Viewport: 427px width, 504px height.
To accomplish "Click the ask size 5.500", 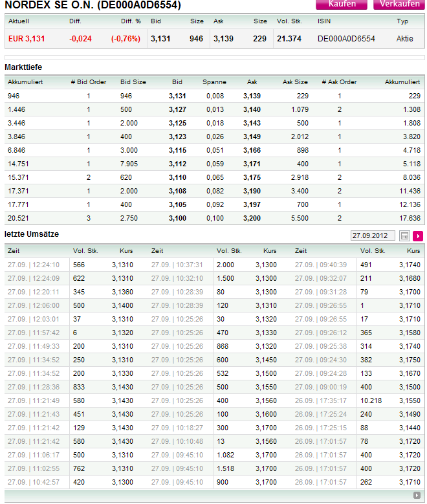I will coord(300,218).
